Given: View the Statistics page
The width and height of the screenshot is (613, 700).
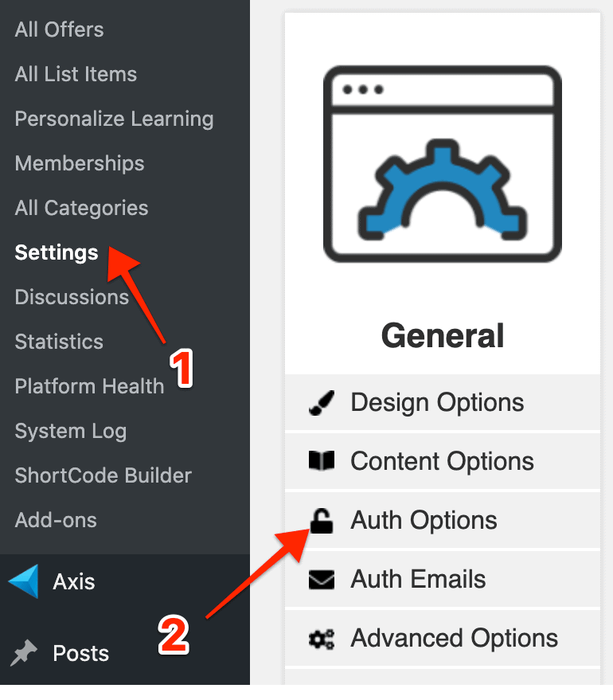Looking at the screenshot, I should tap(59, 342).
